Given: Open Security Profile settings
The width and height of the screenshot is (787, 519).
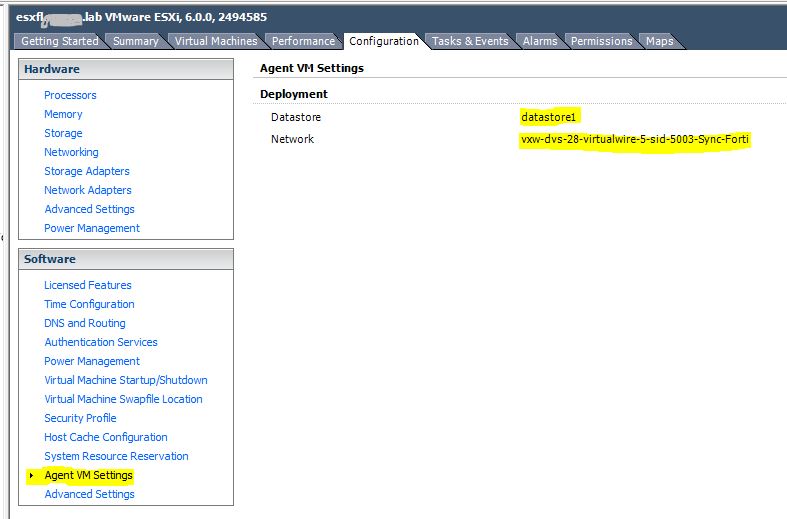Looking at the screenshot, I should 80,418.
